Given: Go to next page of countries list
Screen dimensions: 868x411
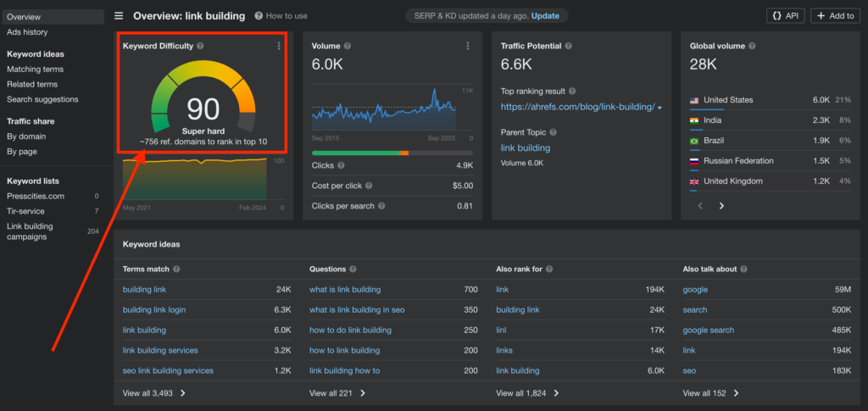Looking at the screenshot, I should [x=721, y=206].
